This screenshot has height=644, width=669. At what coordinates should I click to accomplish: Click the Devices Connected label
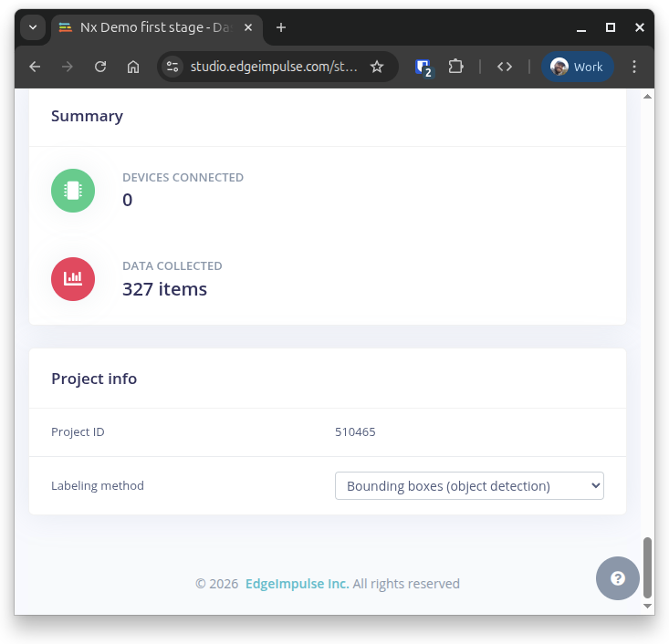coord(183,178)
